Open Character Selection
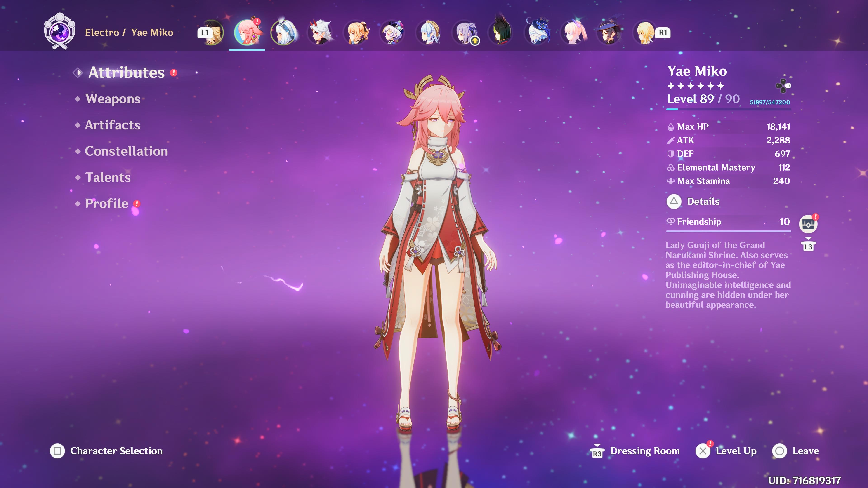Image resolution: width=868 pixels, height=488 pixels. tap(116, 451)
